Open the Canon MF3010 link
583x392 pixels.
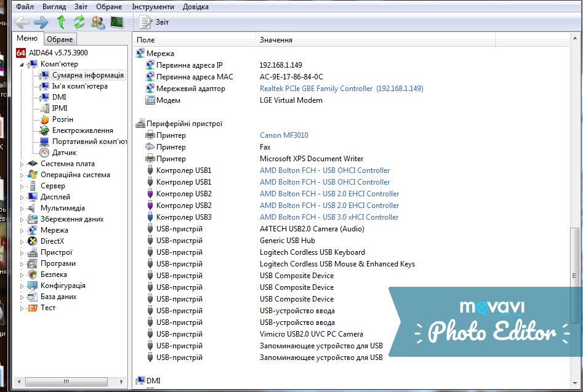tap(284, 135)
